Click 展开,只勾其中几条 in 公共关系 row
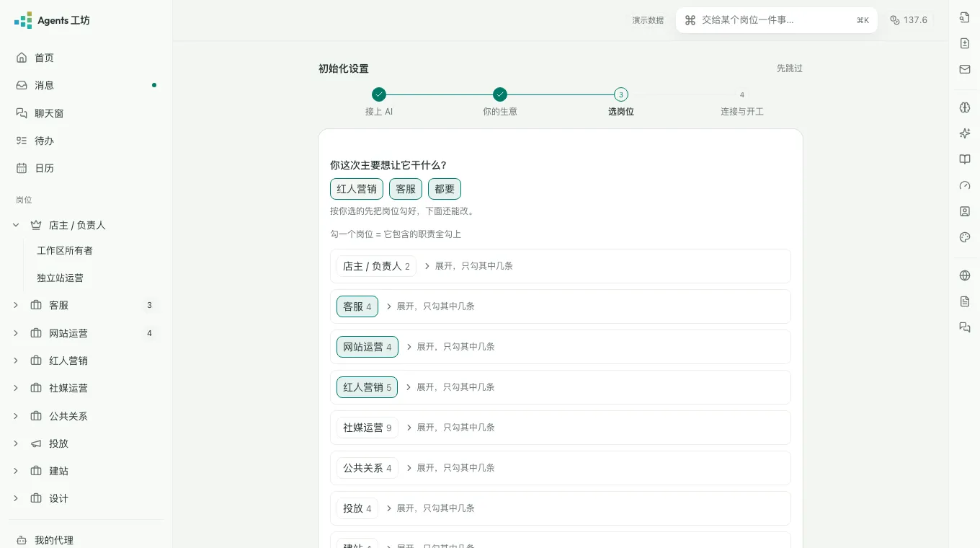The image size is (980, 548). coord(450,468)
